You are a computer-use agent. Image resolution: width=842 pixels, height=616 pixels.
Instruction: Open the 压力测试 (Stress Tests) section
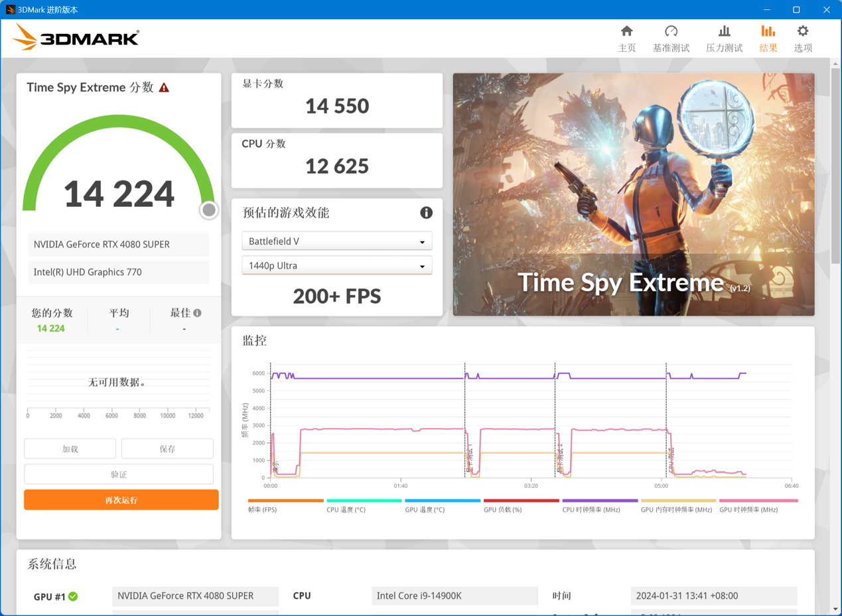click(724, 37)
